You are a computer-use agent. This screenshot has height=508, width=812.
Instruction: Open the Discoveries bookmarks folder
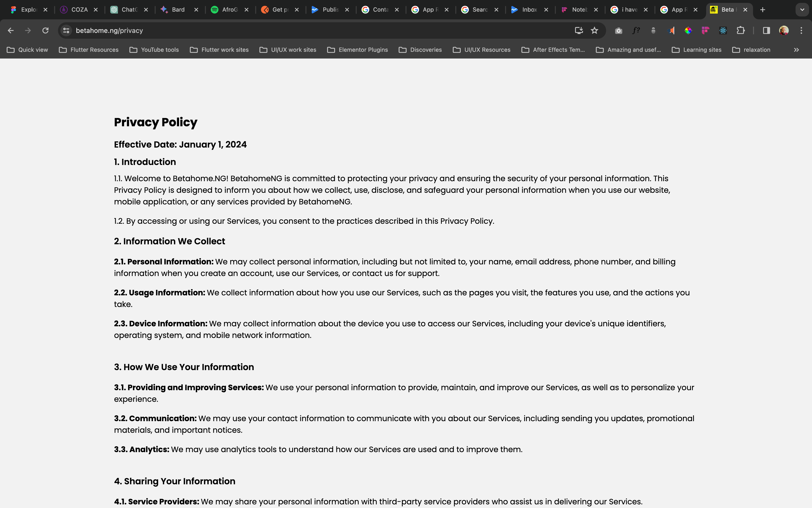coord(420,50)
